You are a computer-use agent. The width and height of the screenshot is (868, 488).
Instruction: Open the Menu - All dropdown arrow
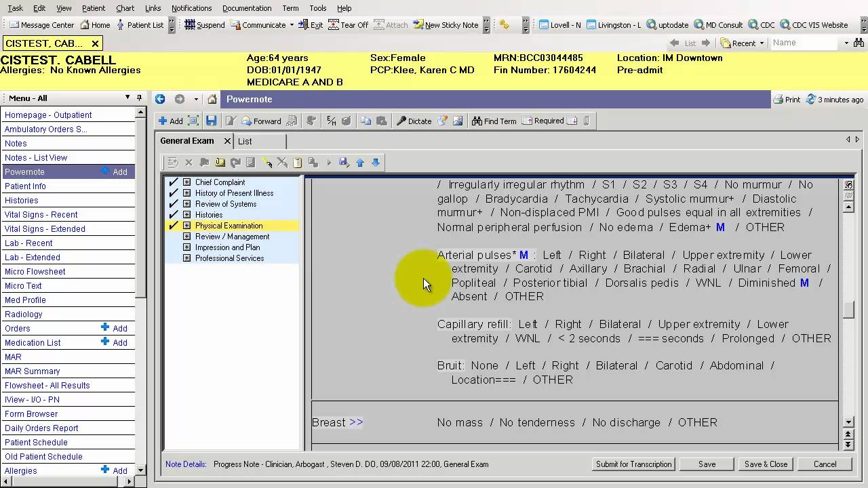(x=127, y=98)
